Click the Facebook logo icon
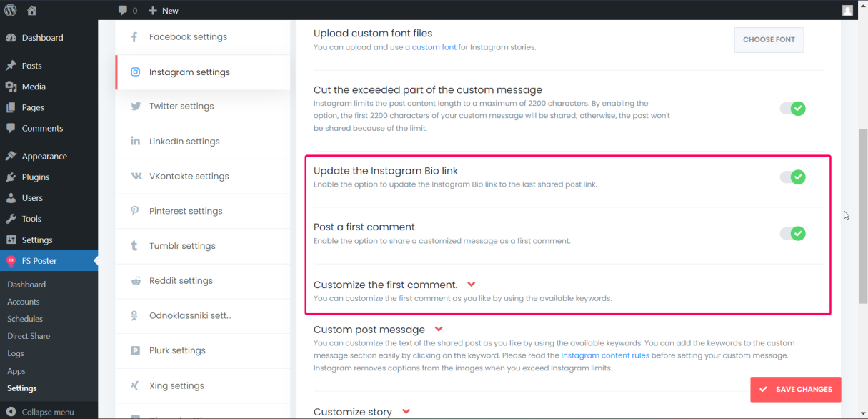The width and height of the screenshot is (868, 419). coord(134,37)
